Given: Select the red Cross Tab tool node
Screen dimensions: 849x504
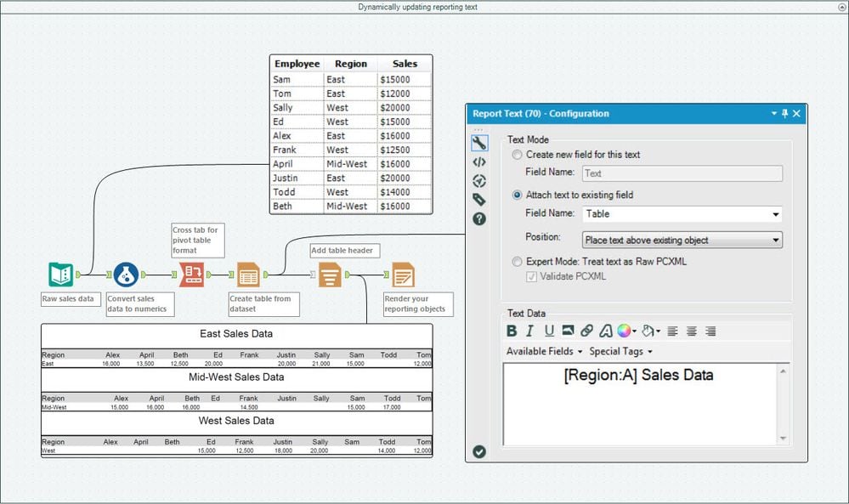Looking at the screenshot, I should pyautogui.click(x=192, y=275).
